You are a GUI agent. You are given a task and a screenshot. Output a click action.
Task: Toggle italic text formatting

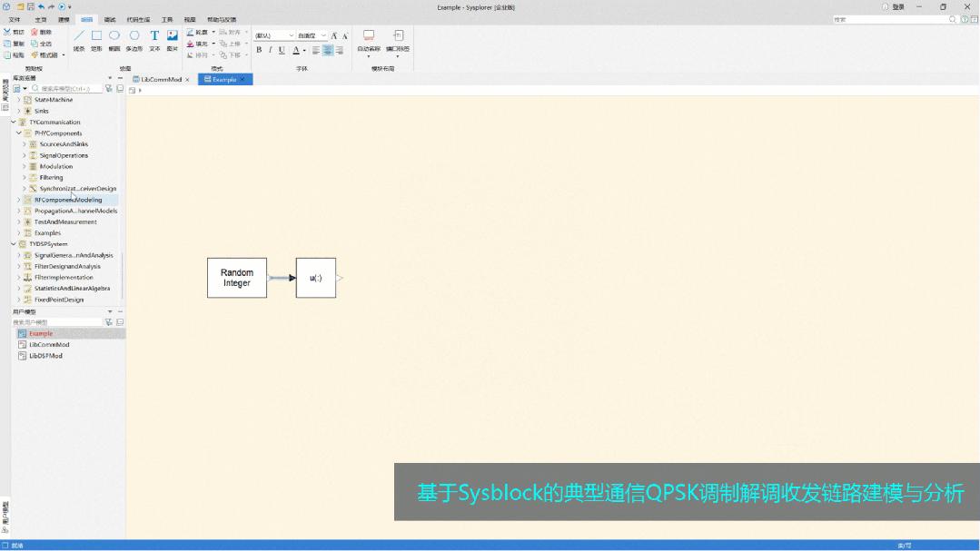[270, 50]
